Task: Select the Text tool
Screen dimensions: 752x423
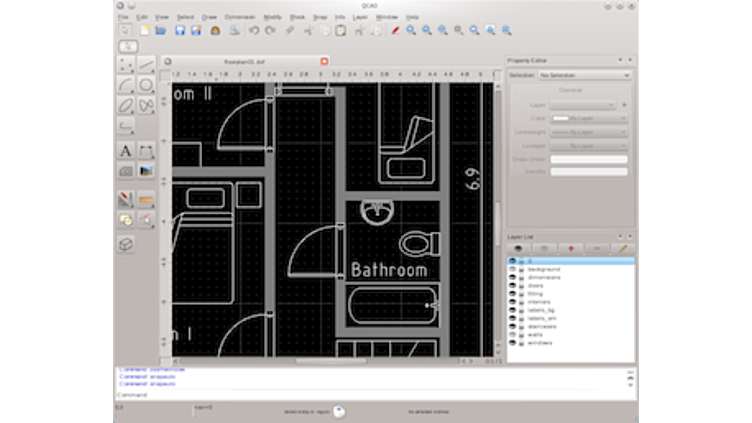Action: [x=126, y=150]
